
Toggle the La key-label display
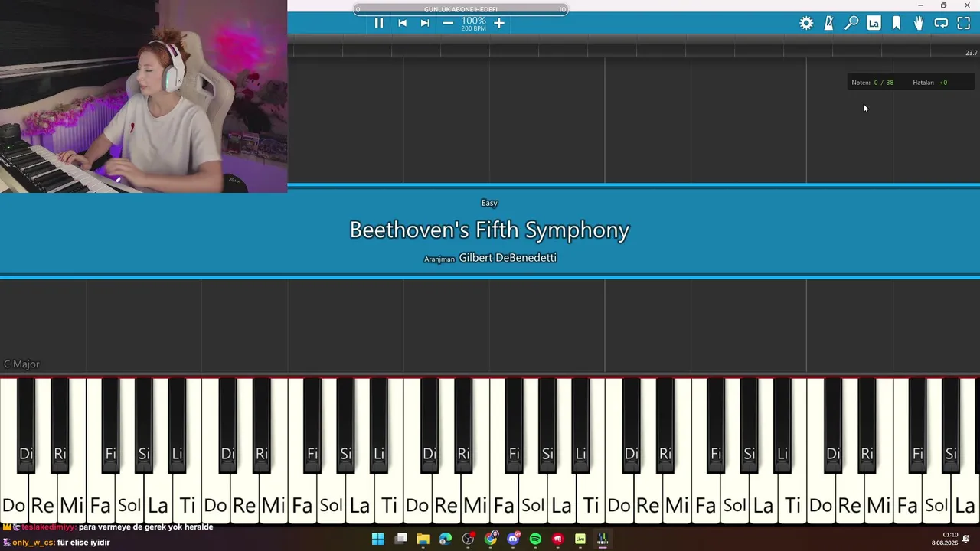[874, 23]
